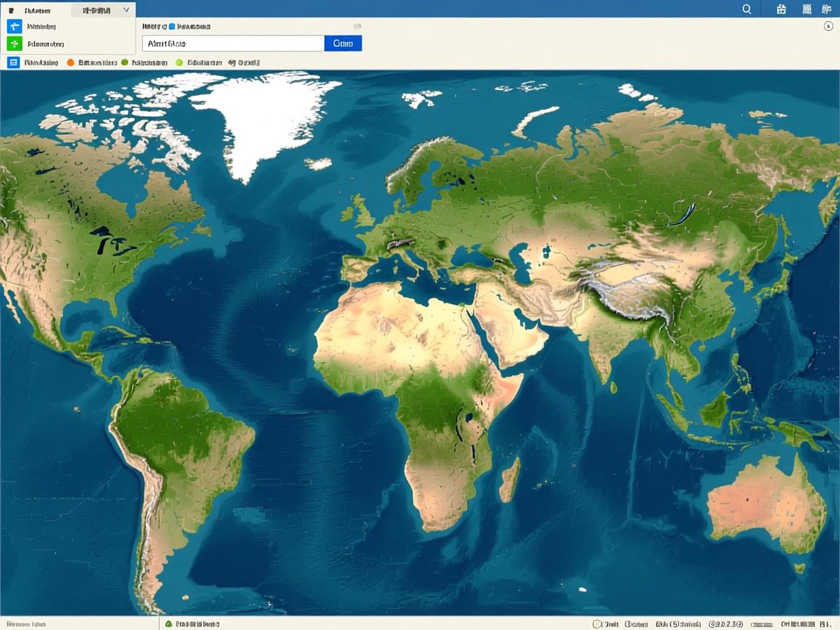Click the blue map legend icon below the search panel

click(14, 62)
